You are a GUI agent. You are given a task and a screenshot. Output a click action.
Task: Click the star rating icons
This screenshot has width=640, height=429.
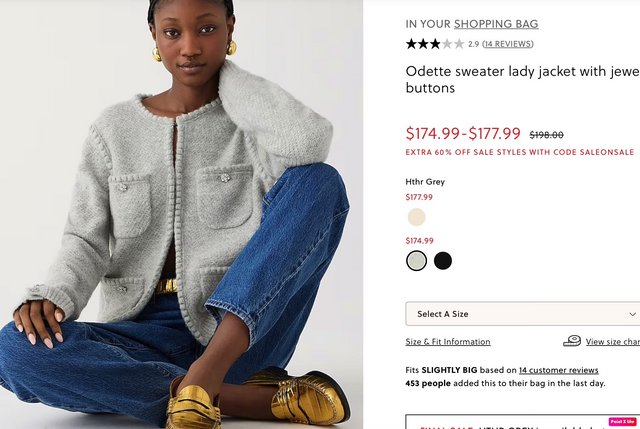tap(435, 44)
